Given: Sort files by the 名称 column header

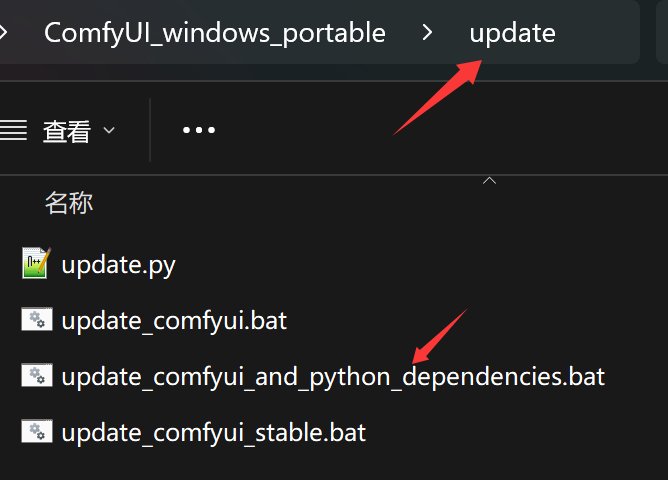Looking at the screenshot, I should coord(69,203).
